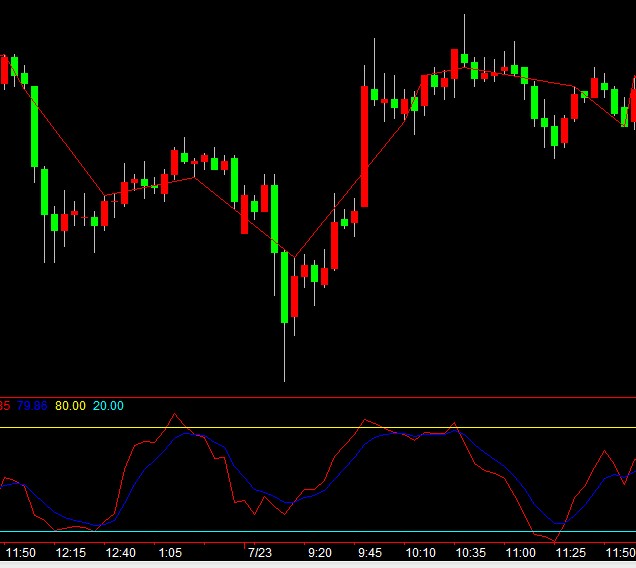Screen dimensions: 636x568
Task: Select the yellow 80.00 overbought value
Action: tap(70, 406)
